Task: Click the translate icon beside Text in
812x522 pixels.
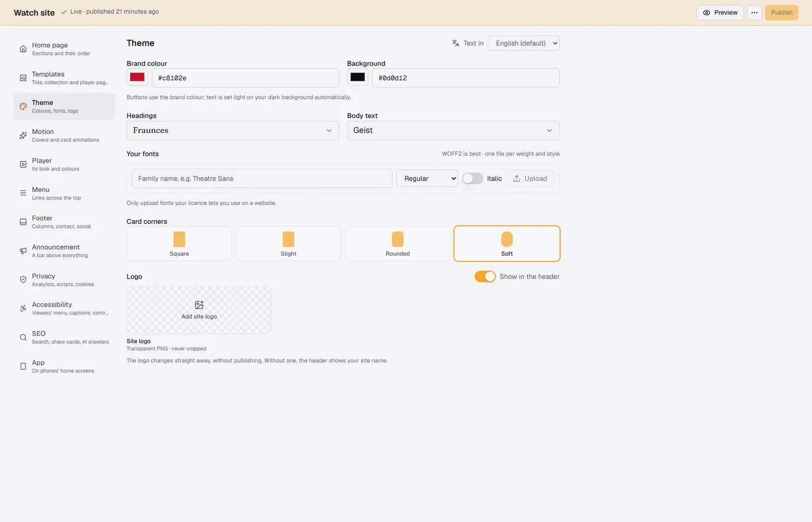Action: tap(456, 43)
